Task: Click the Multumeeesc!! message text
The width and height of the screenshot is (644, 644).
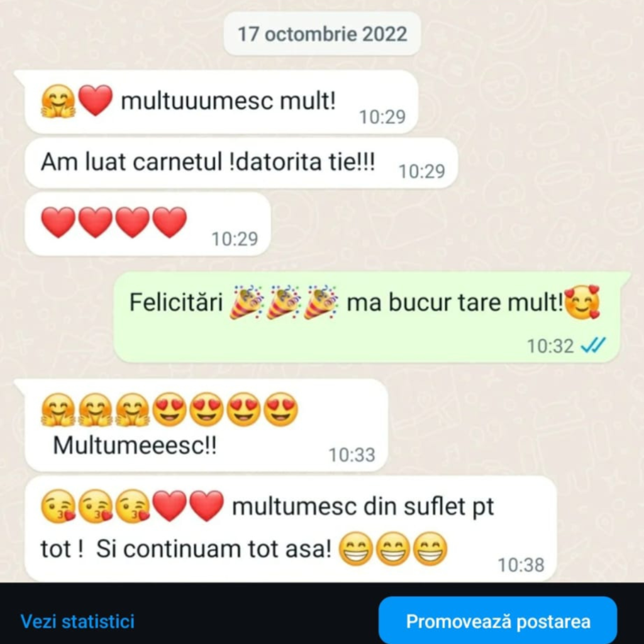Action: pyautogui.click(x=135, y=445)
